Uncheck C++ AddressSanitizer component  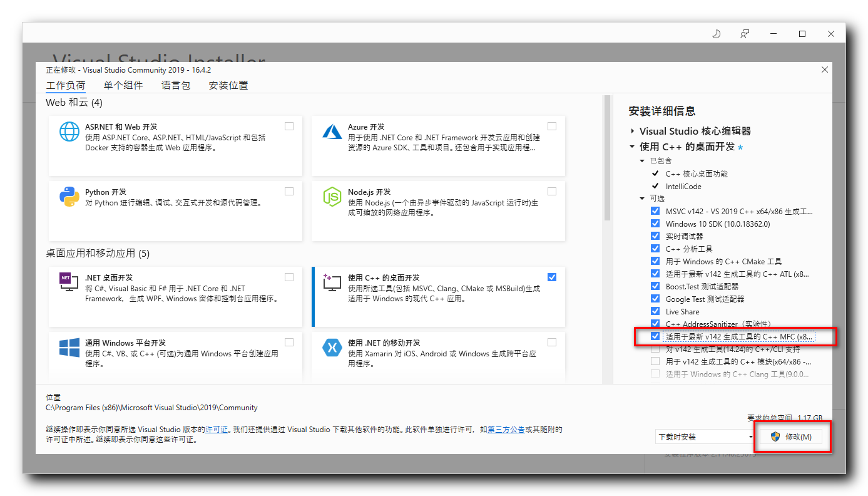tap(655, 324)
